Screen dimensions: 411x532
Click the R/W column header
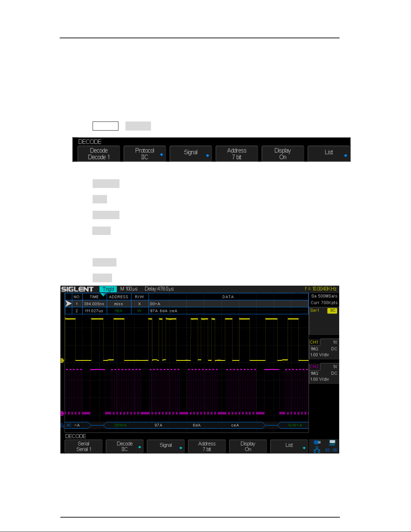pyautogui.click(x=139, y=297)
